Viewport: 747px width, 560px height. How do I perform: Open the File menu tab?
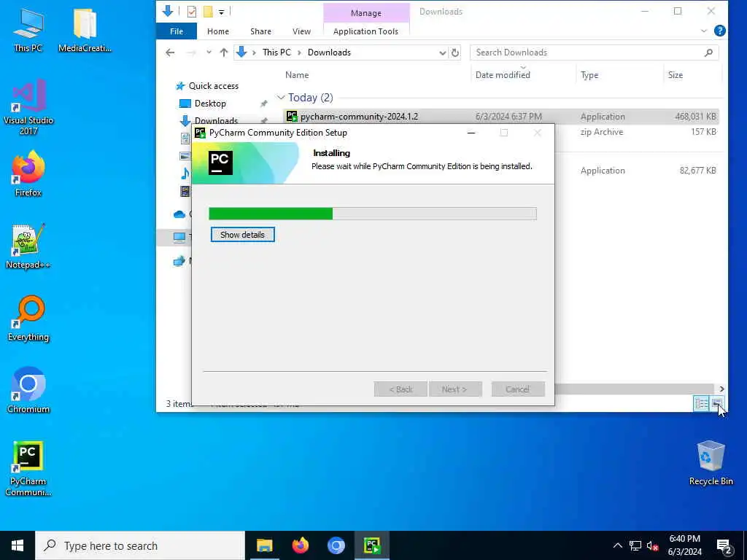click(x=177, y=31)
